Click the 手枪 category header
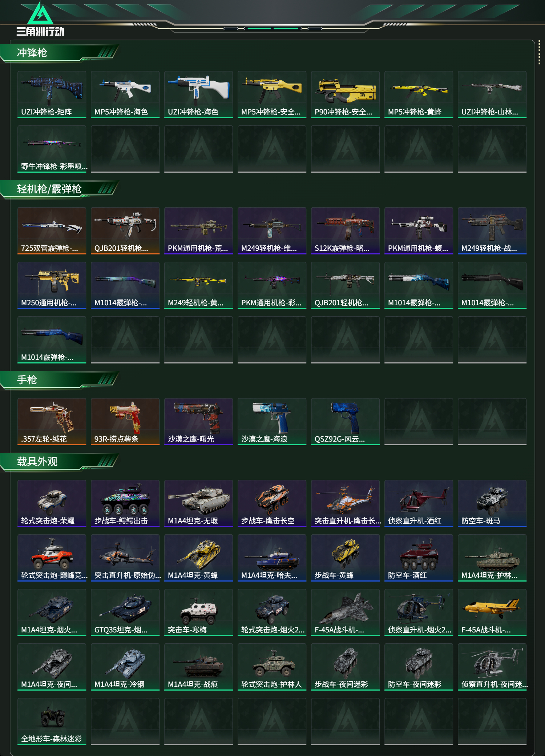The image size is (545, 756). point(27,380)
